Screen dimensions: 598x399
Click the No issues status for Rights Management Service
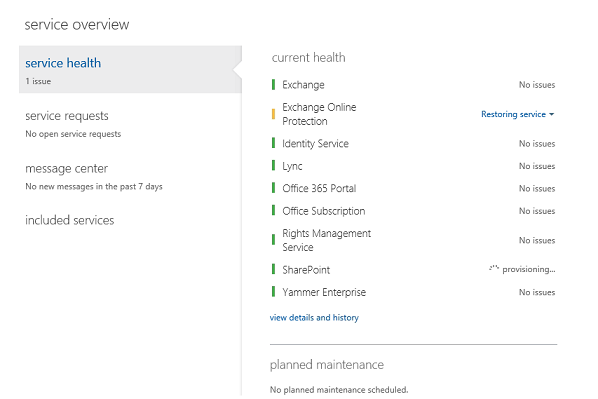pyautogui.click(x=537, y=240)
